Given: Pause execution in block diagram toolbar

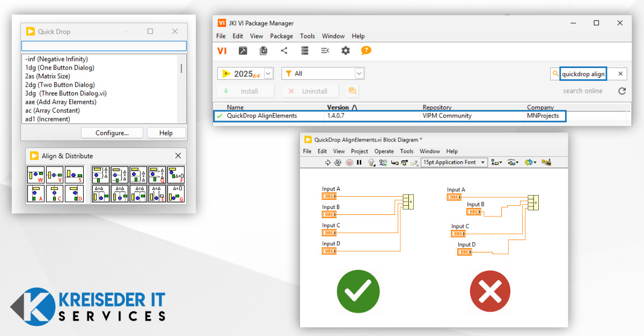Looking at the screenshot, I should coord(359,162).
